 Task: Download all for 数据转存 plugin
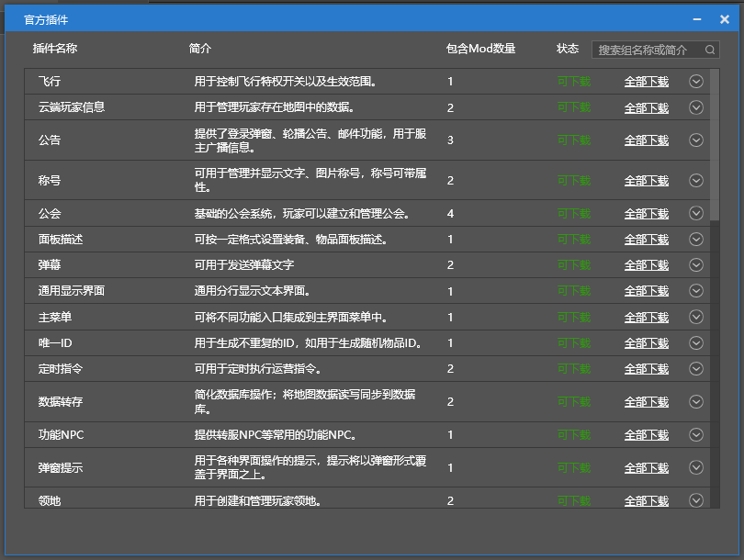tap(646, 402)
